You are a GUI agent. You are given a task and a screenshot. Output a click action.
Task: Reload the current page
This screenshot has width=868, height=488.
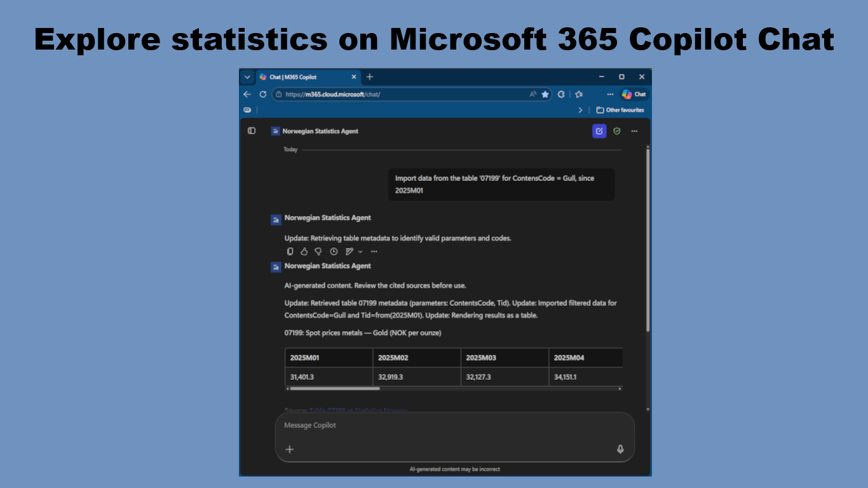pyautogui.click(x=263, y=94)
